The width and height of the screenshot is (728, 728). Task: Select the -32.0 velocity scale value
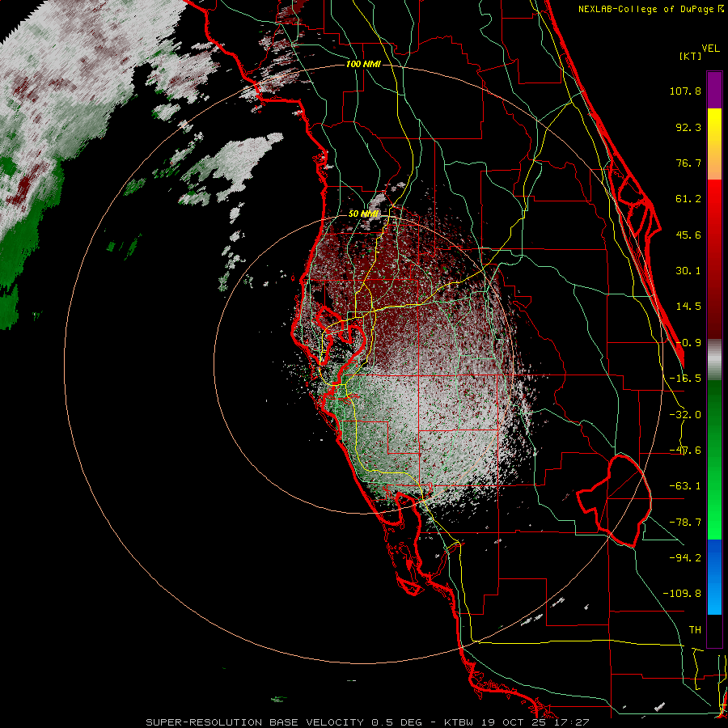[x=685, y=415]
